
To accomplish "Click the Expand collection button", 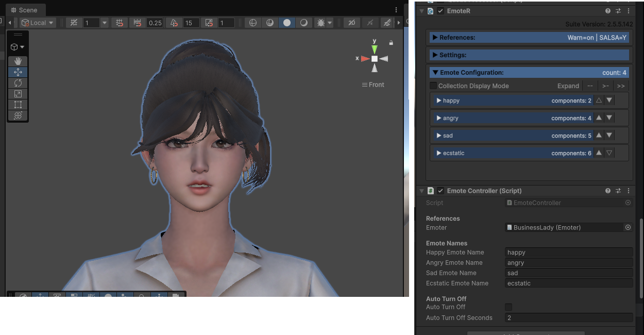I will pos(568,86).
